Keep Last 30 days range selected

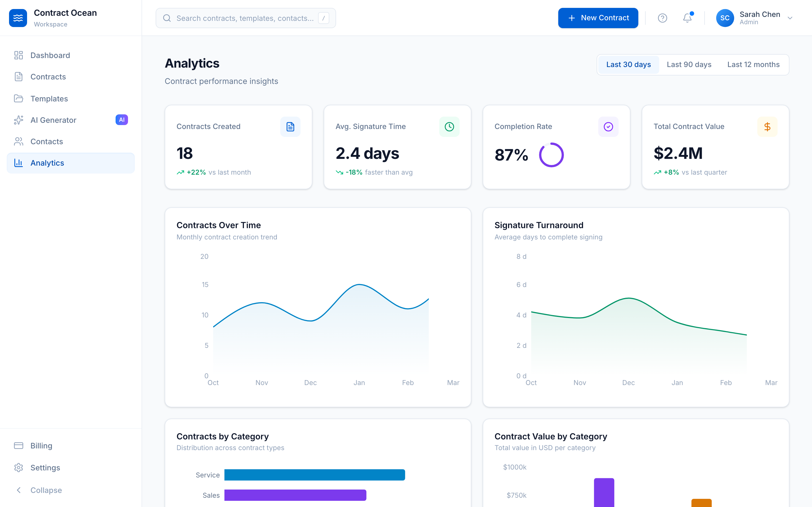point(628,65)
